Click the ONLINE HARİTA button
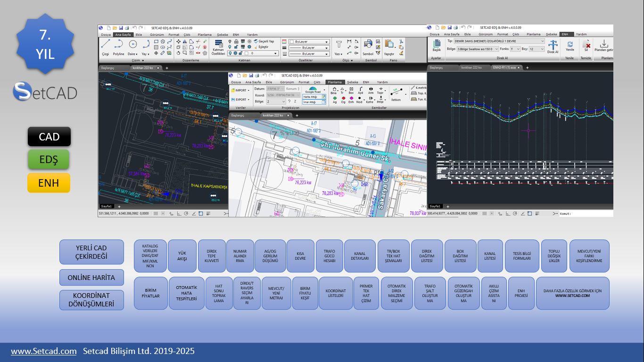 pos(91,278)
